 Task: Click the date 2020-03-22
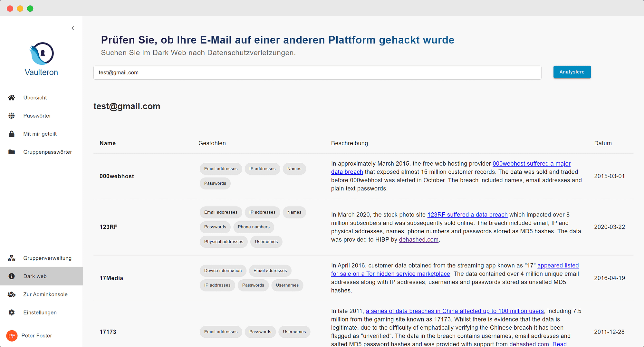point(609,227)
